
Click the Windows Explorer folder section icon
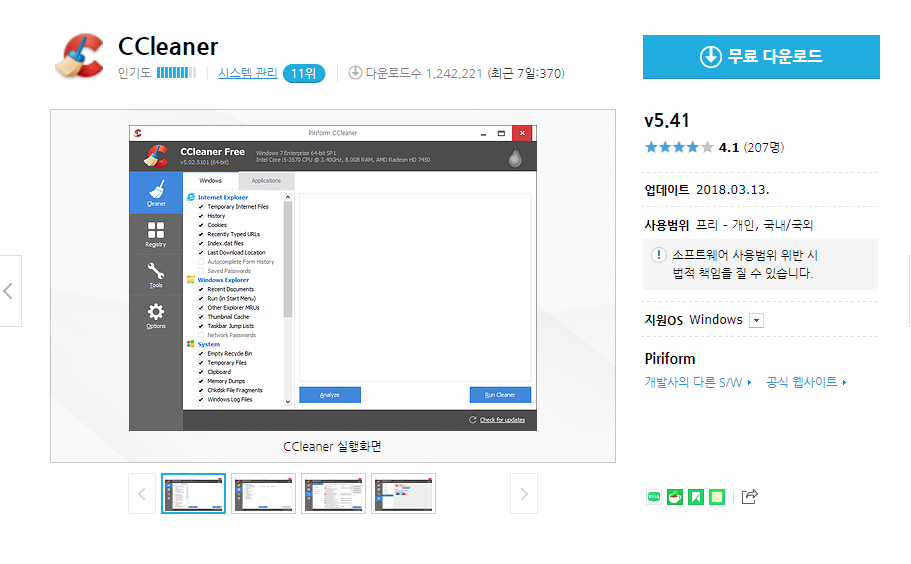pyautogui.click(x=191, y=280)
